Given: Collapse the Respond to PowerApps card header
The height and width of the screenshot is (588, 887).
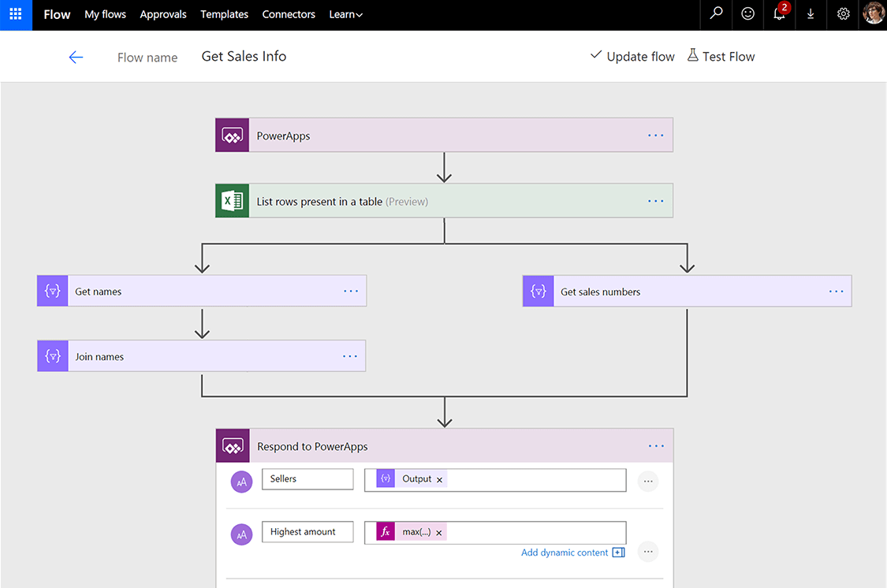Looking at the screenshot, I should (x=445, y=446).
